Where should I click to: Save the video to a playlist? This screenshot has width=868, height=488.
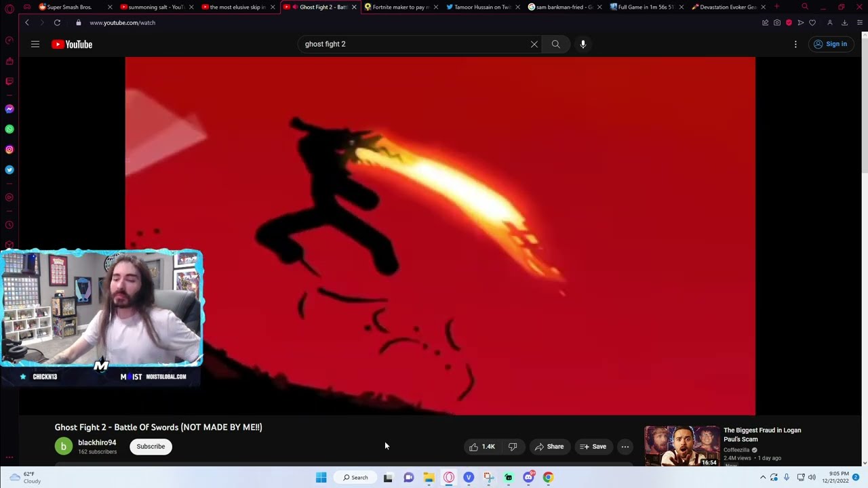[x=593, y=447]
